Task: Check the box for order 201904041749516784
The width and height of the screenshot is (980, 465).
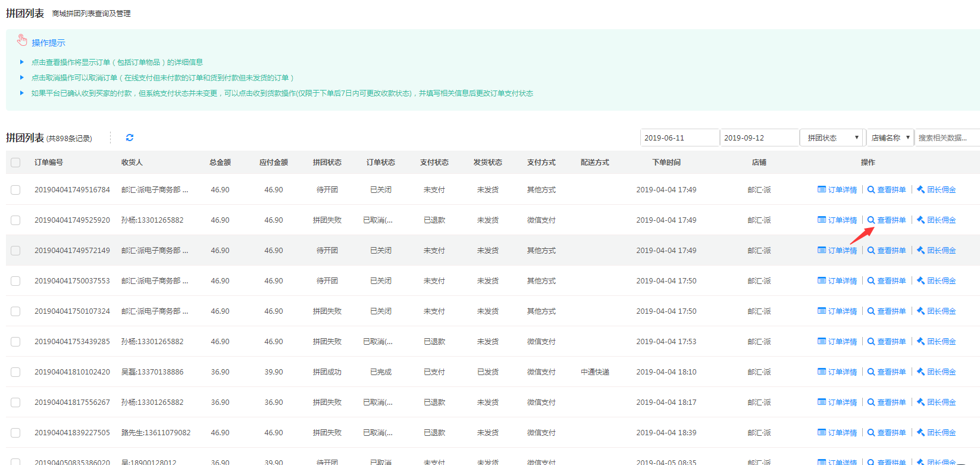Action: (15, 190)
